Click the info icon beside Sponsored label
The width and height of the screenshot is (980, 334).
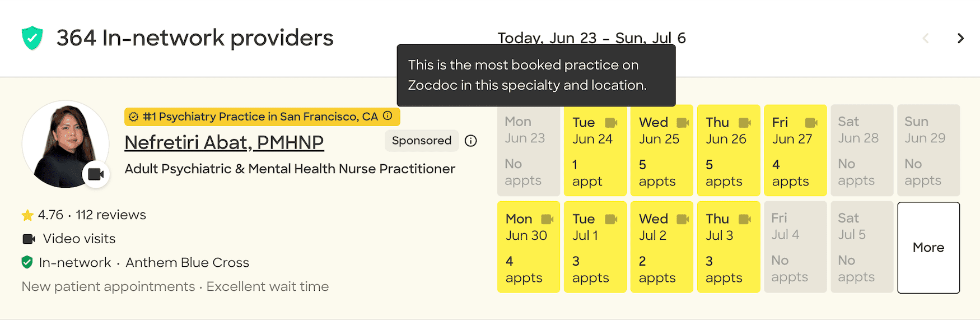[471, 141]
